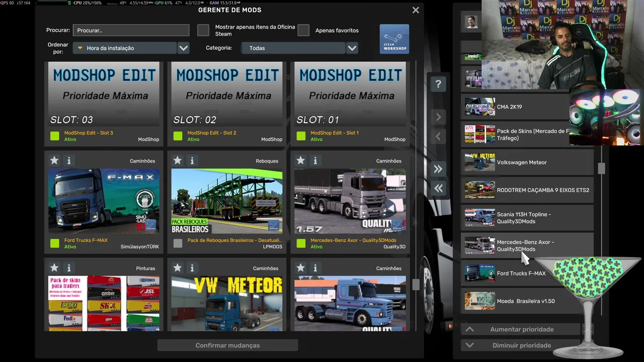
Task: Click the LPMODS author label
Action: [x=273, y=247]
